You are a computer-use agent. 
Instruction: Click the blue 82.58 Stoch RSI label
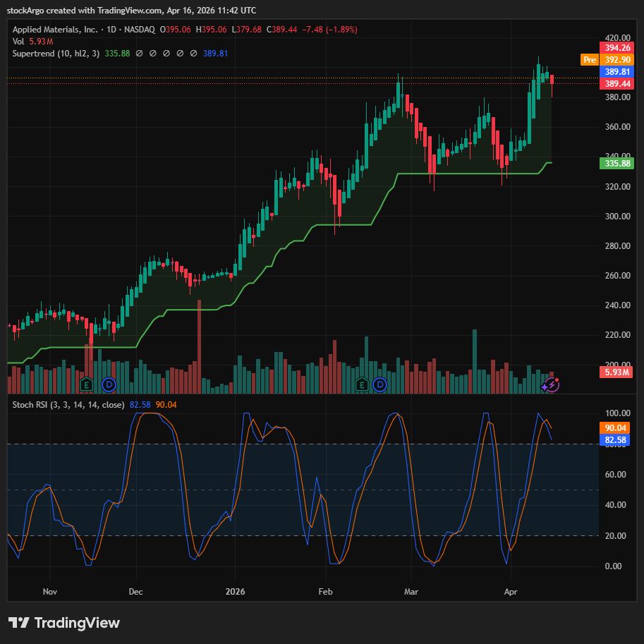(612, 439)
